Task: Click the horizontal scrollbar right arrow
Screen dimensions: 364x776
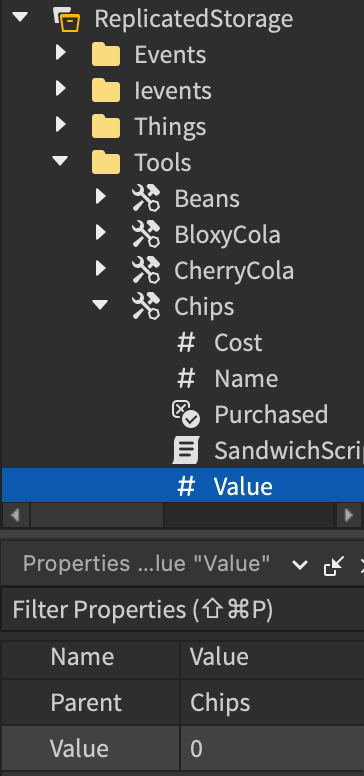Action: coord(349,516)
